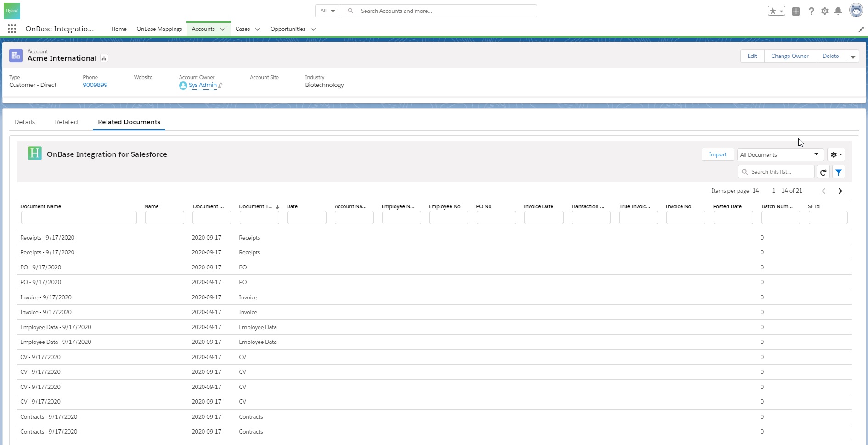This screenshot has width=868, height=445.
Task: Open the list settings gear dropdown
Action: [836, 155]
